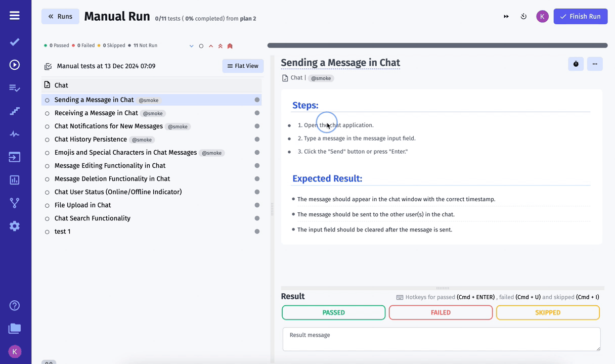Click the Finish Run button
This screenshot has height=364, width=615.
click(581, 17)
